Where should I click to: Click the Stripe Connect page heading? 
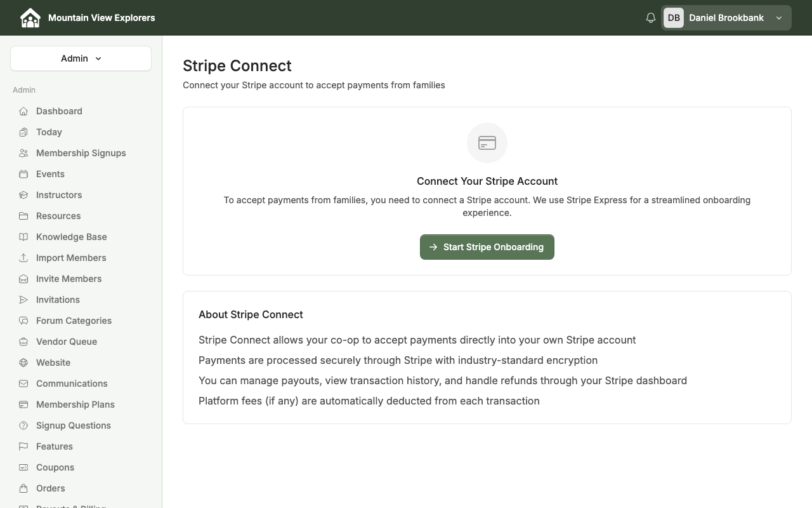click(237, 66)
